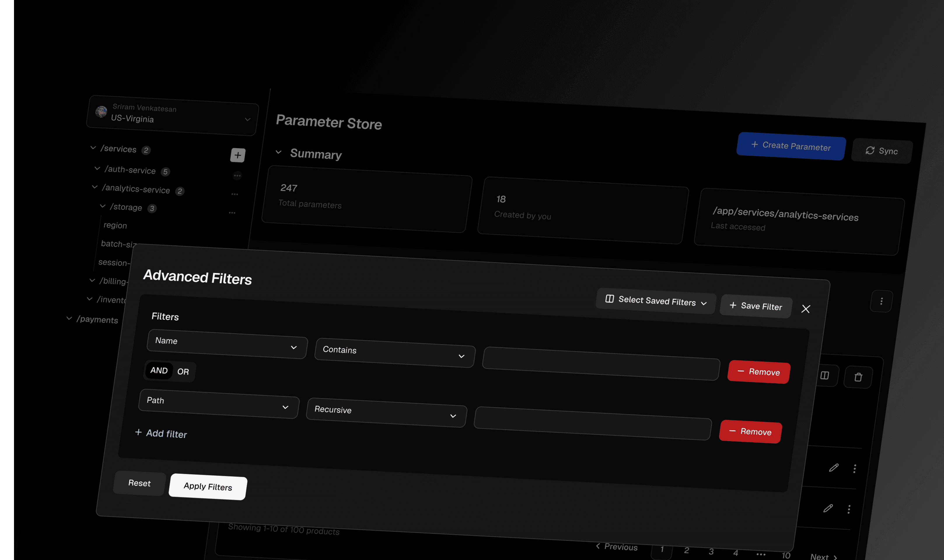The image size is (944, 560).
Task: Select the AND logic operator
Action: [159, 371]
